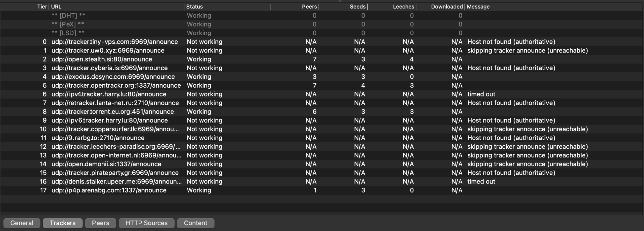Screen dimensions: 644x231
Task: Select p4p.arenabg.com tracker URL
Action: point(109,190)
